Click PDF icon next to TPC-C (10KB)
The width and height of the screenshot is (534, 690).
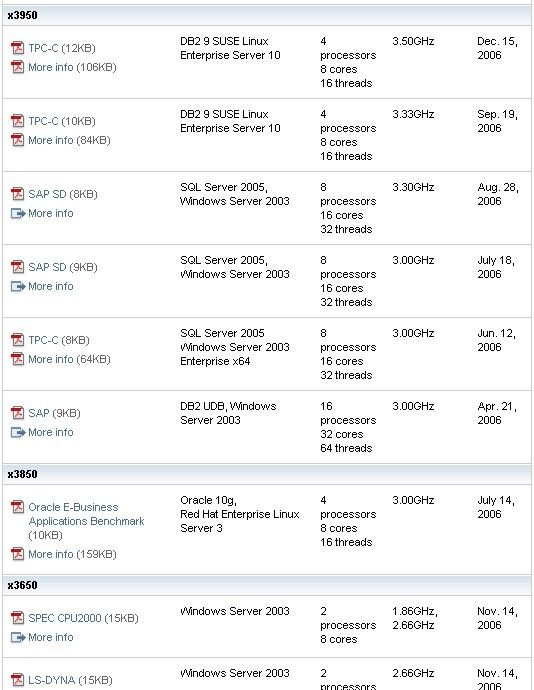(18, 121)
